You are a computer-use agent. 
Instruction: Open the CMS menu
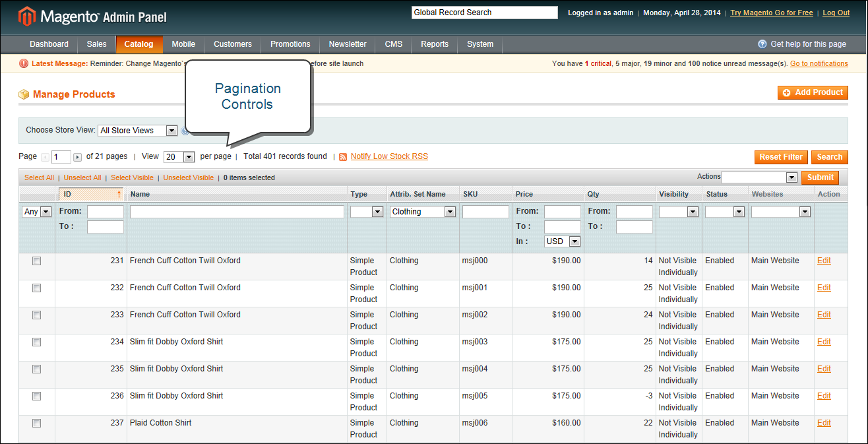tap(394, 44)
